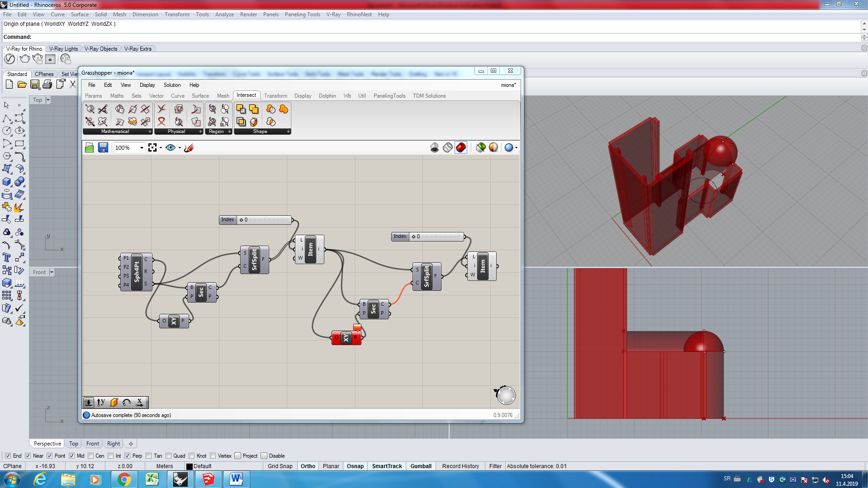The height and width of the screenshot is (488, 868).
Task: Open Grasshopper Solution menu
Action: pyautogui.click(x=172, y=85)
